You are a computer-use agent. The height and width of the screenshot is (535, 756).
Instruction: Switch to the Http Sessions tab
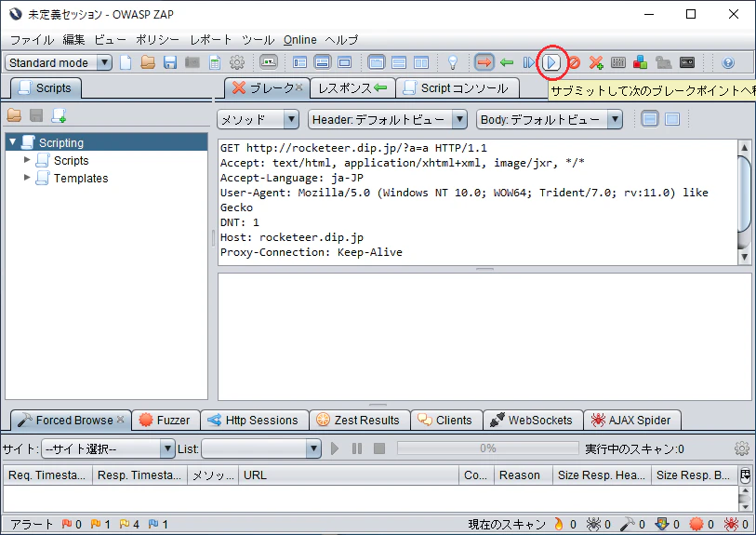(254, 421)
